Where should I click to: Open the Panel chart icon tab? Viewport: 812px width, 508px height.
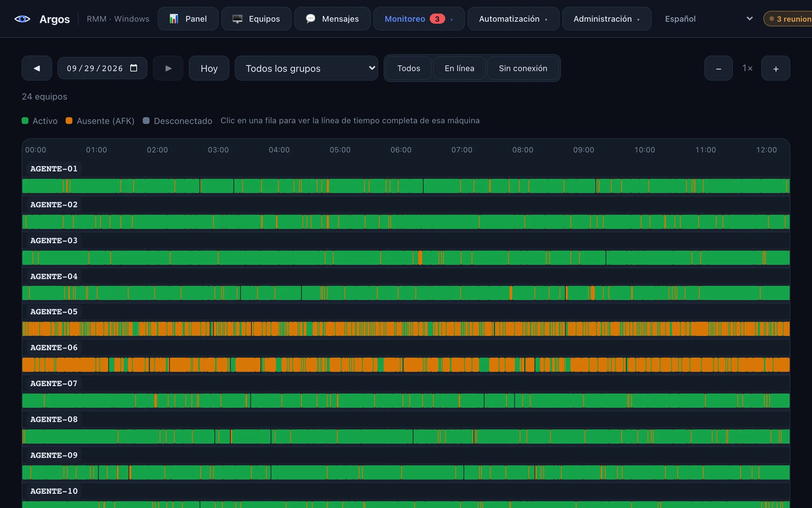click(x=188, y=19)
